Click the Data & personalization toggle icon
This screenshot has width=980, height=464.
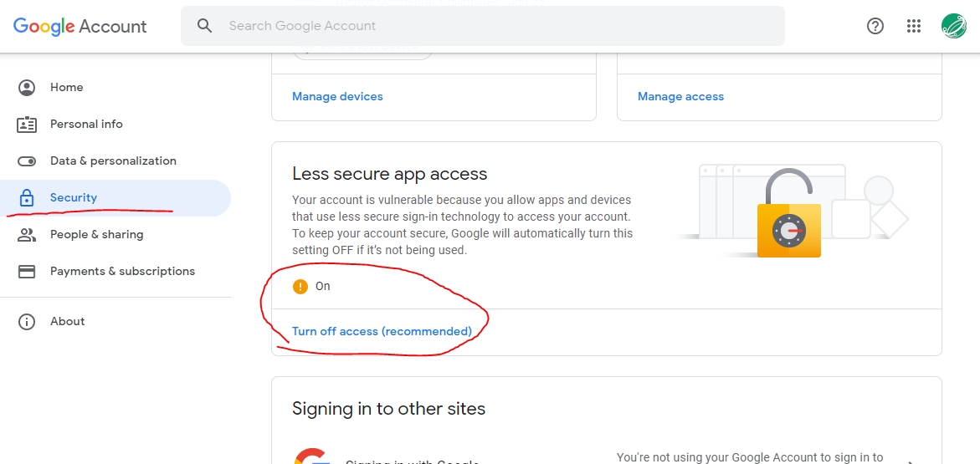(x=27, y=161)
